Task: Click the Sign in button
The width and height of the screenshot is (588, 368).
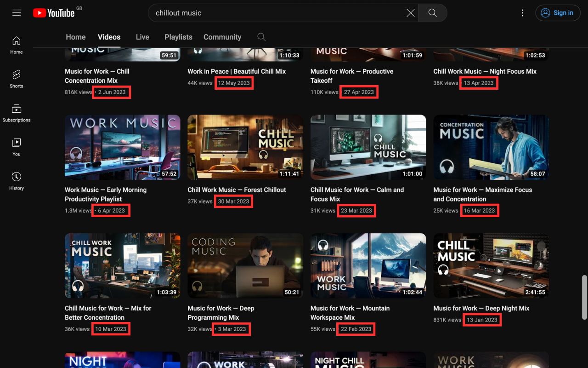Action: tap(557, 13)
